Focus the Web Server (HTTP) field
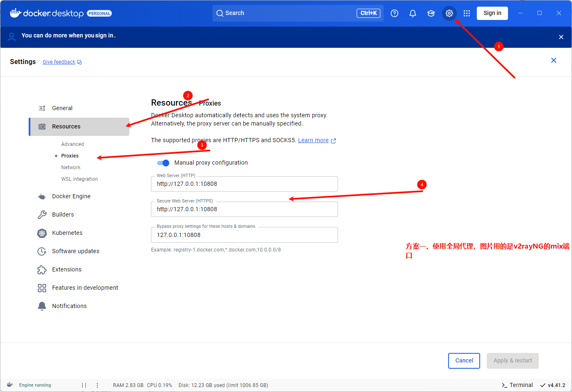The width and height of the screenshot is (572, 392). tap(244, 184)
